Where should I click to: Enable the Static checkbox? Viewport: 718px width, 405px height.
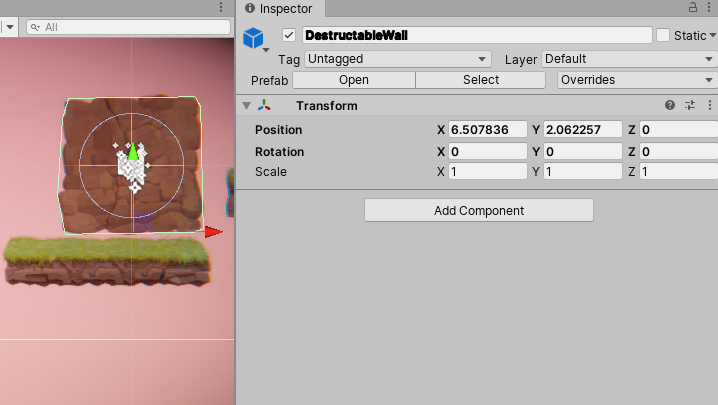(x=663, y=35)
